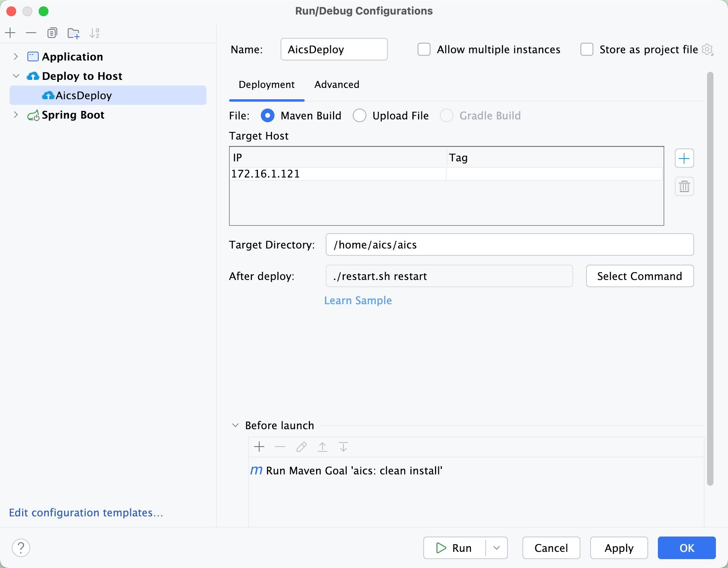Viewport: 728px width, 568px height.
Task: Expand the Application node
Action: pos(16,56)
